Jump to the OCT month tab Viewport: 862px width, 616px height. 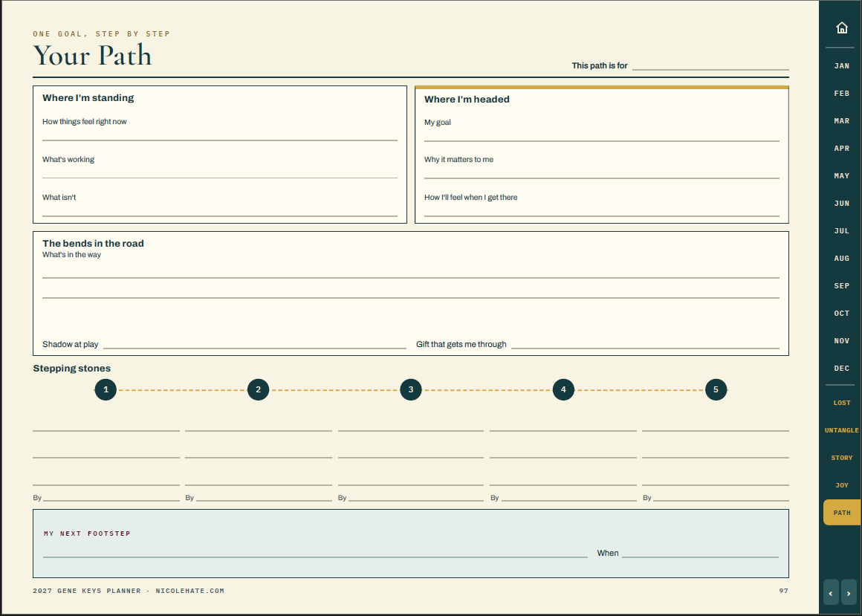842,314
